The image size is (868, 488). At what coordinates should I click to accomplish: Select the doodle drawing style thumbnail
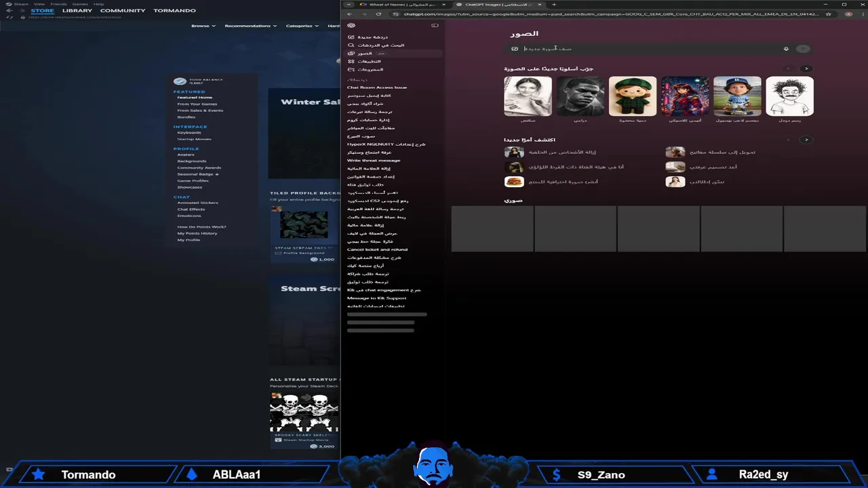coord(789,96)
